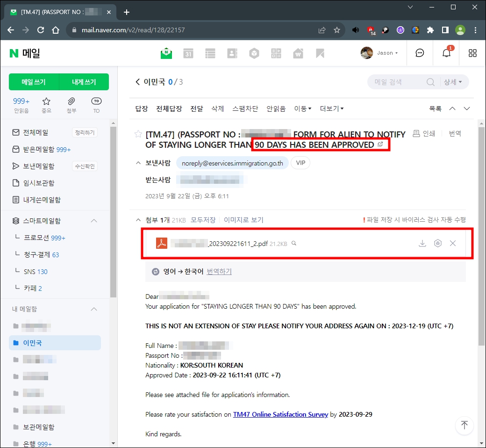Image resolution: width=486 pixels, height=448 pixels.
Task: Open the notification bell with badge
Action: point(446,53)
